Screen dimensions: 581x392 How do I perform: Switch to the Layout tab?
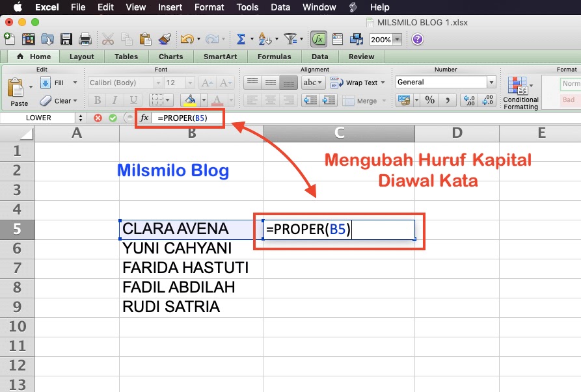click(x=81, y=57)
